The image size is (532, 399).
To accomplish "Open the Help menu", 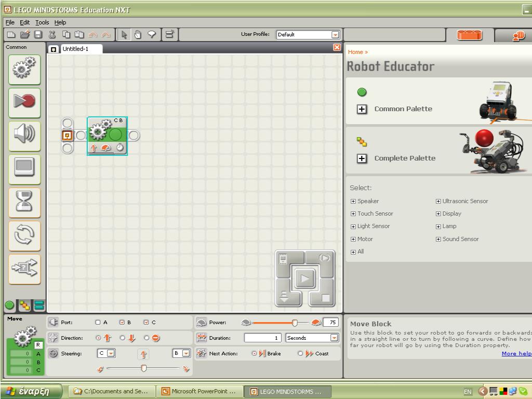I will [60, 22].
